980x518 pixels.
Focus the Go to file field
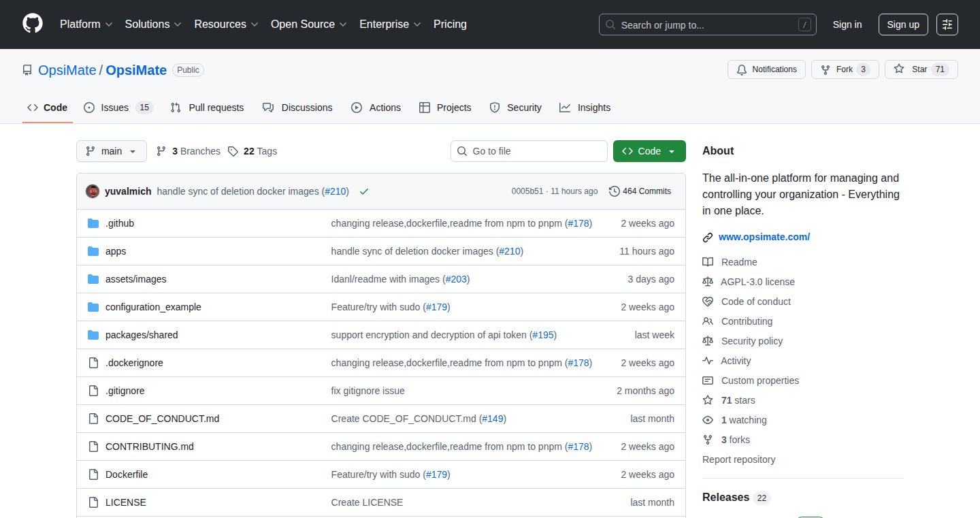point(529,151)
